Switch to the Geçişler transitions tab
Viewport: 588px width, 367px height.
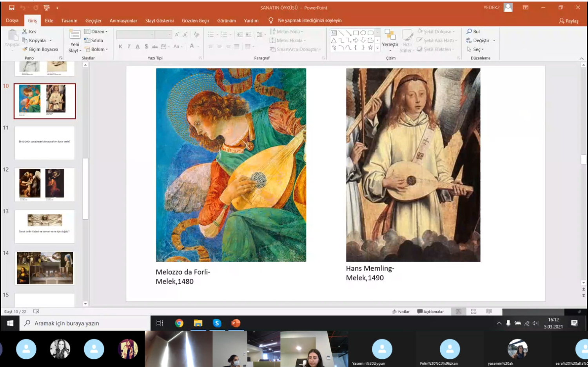(x=93, y=20)
